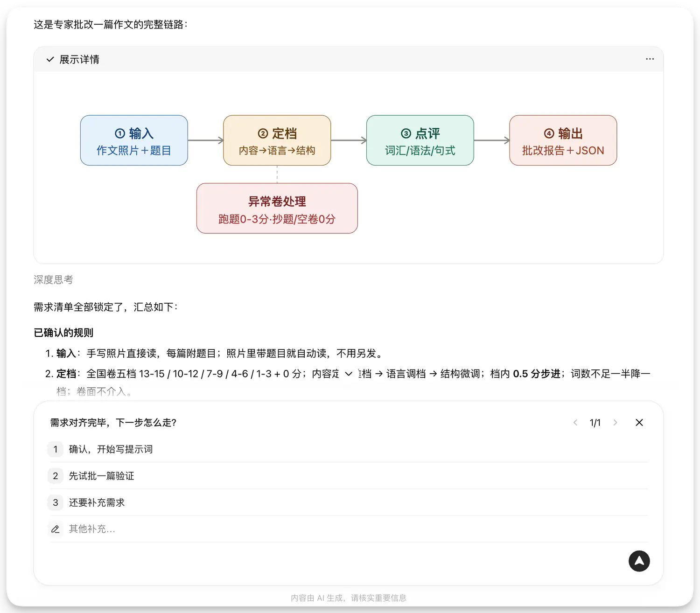Click the page indicator 1/1

click(x=595, y=423)
